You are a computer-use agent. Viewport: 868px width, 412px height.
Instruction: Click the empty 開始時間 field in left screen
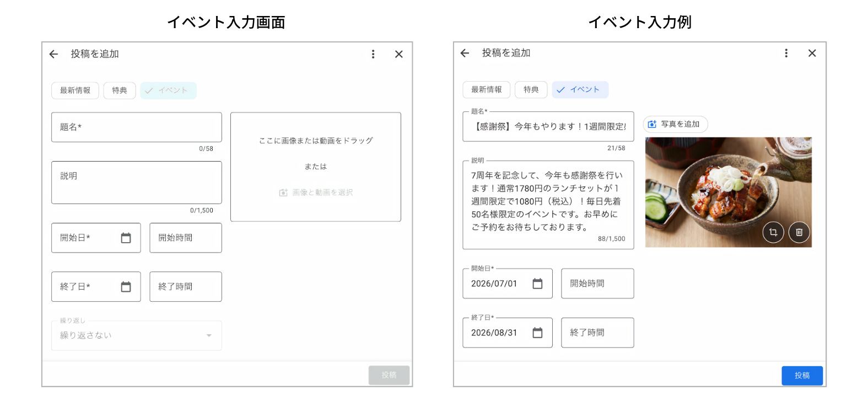186,238
